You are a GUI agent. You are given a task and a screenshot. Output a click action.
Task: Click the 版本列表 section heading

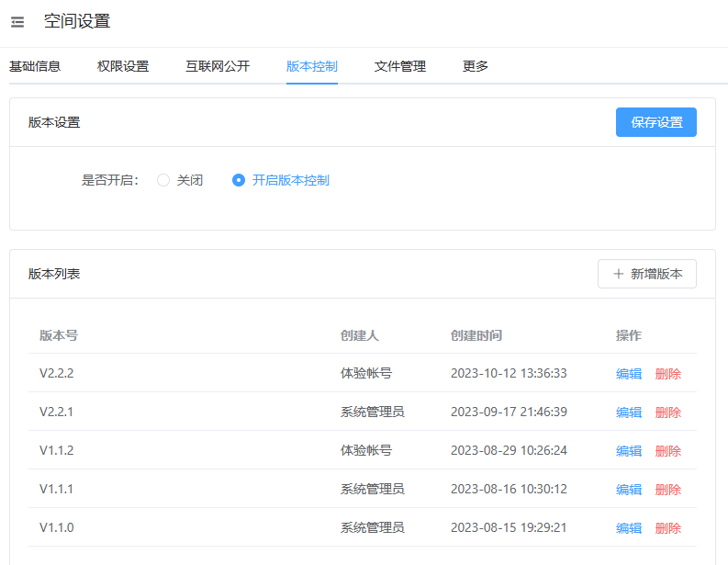click(x=54, y=274)
